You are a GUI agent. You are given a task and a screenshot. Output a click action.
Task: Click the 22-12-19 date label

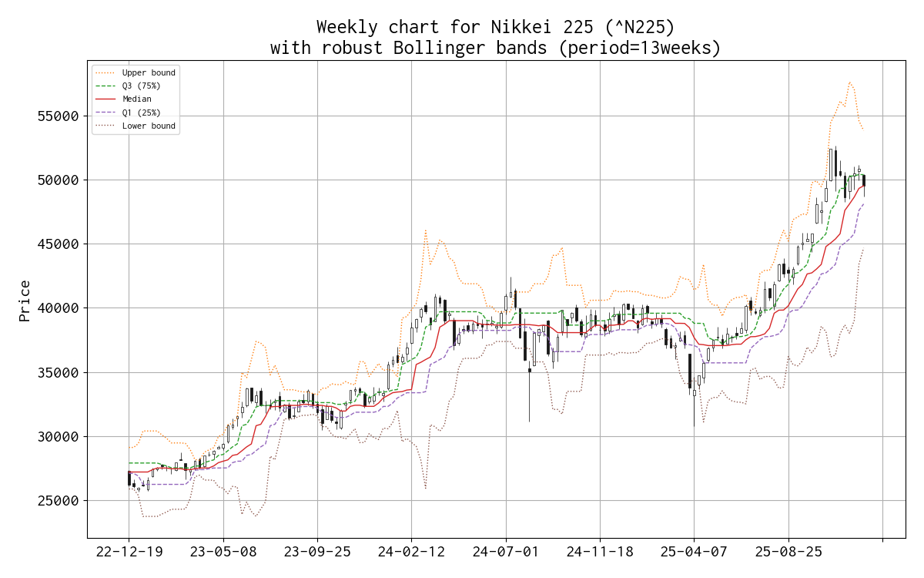(129, 553)
